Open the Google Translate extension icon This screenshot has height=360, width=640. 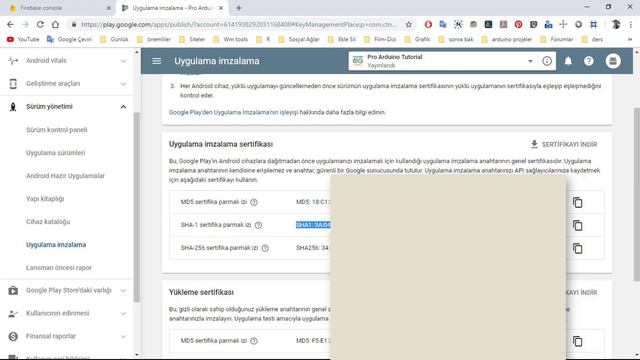pyautogui.click(x=443, y=24)
